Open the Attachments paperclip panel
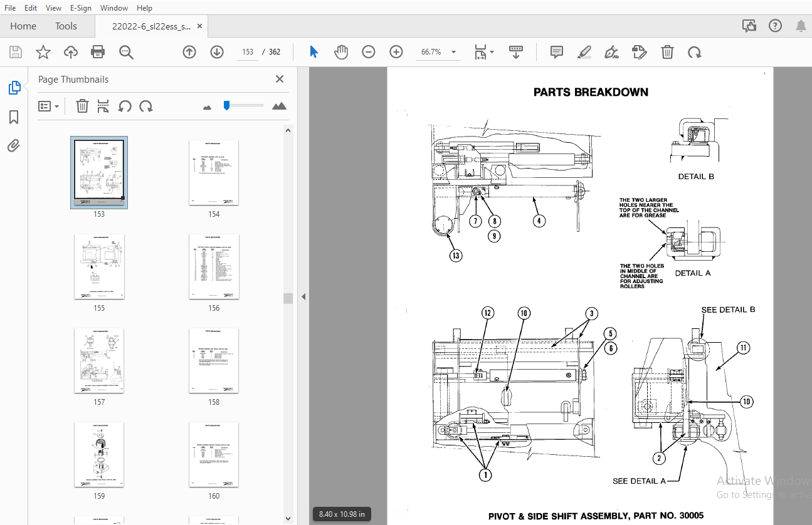The width and height of the screenshot is (812, 525). pos(14,146)
